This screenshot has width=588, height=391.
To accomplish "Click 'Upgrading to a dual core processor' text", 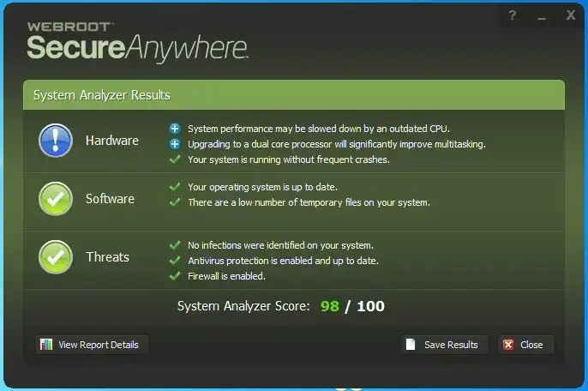I will pos(337,144).
